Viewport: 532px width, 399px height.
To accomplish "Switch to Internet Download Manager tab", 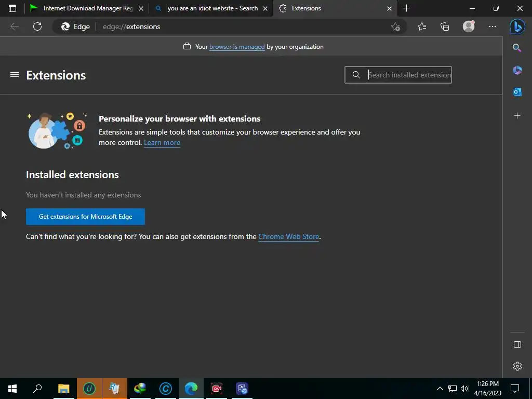I will pos(87,8).
